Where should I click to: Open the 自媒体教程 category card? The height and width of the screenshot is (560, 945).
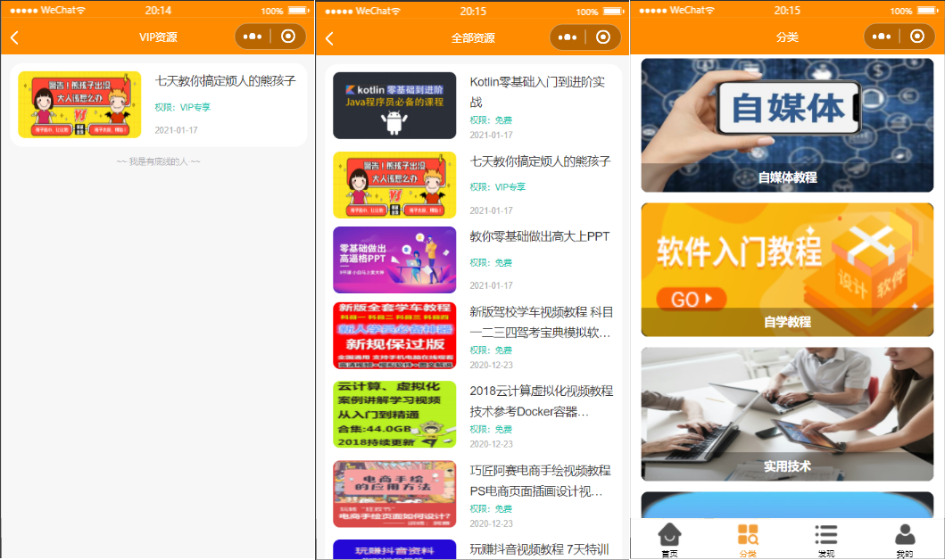787,125
